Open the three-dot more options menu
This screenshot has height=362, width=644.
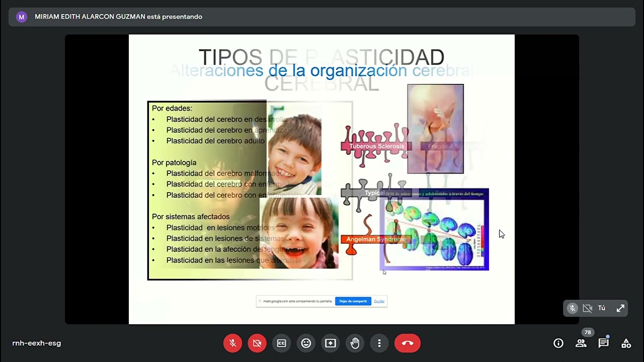379,343
